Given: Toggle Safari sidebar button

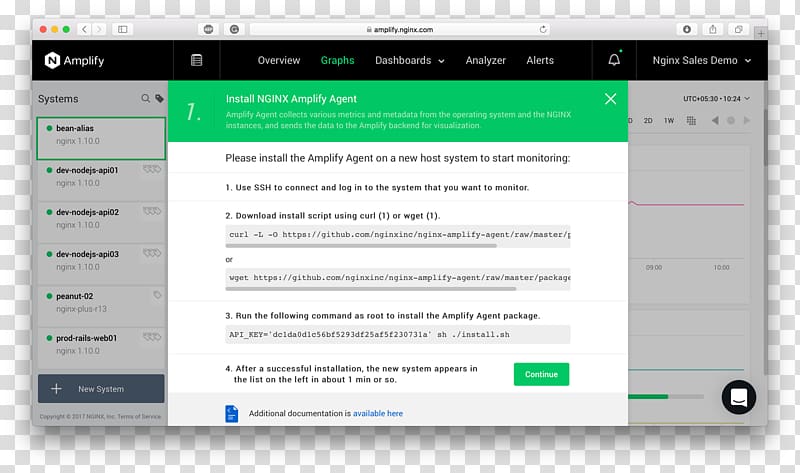Looking at the screenshot, I should (122, 30).
